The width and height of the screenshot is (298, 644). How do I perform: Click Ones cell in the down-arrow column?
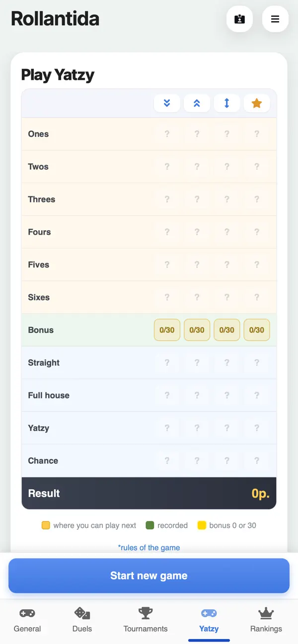(167, 134)
